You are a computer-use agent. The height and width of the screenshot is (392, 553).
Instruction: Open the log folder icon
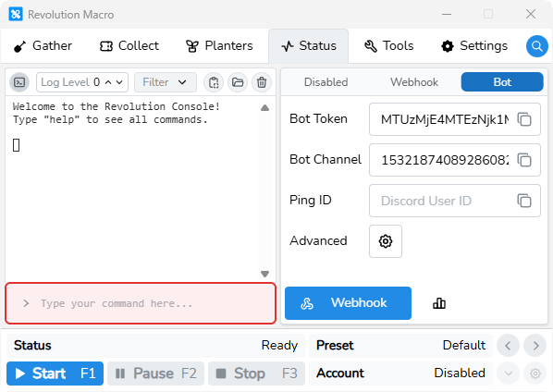pyautogui.click(x=238, y=82)
